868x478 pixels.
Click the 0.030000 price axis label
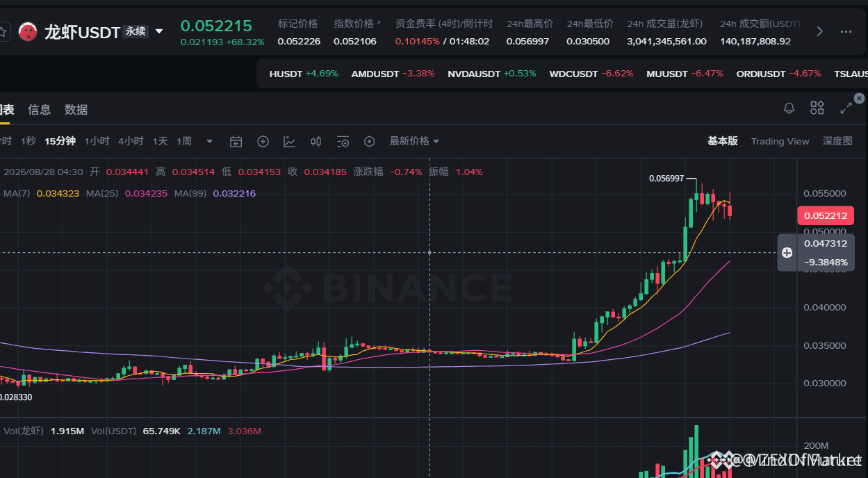(825, 383)
